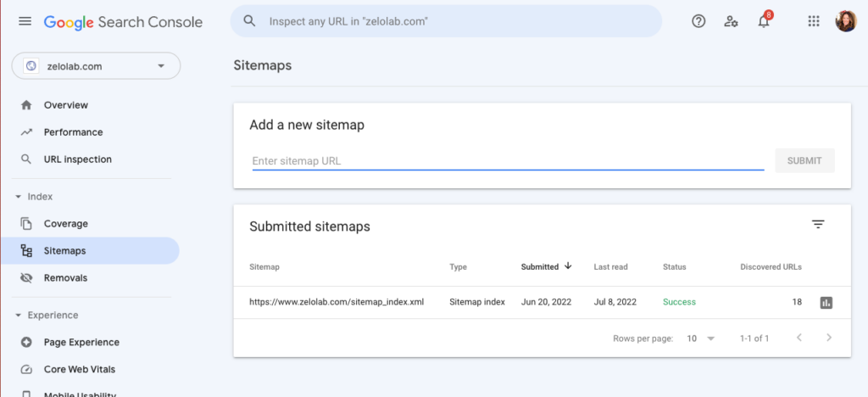
Task: Click the Sitemaps page title
Action: coord(263,65)
